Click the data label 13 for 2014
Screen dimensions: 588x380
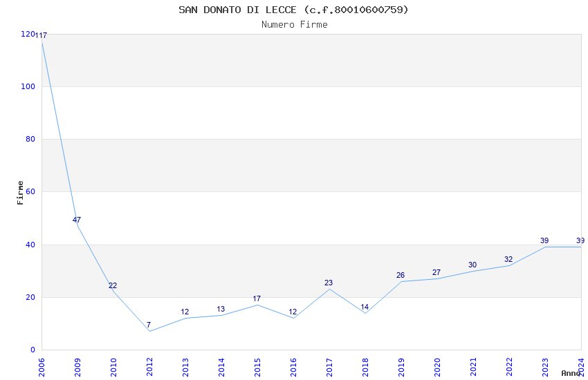pyautogui.click(x=221, y=310)
